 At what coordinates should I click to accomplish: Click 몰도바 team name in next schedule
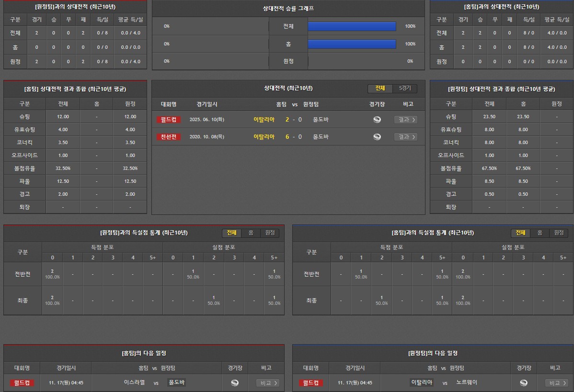tap(176, 382)
